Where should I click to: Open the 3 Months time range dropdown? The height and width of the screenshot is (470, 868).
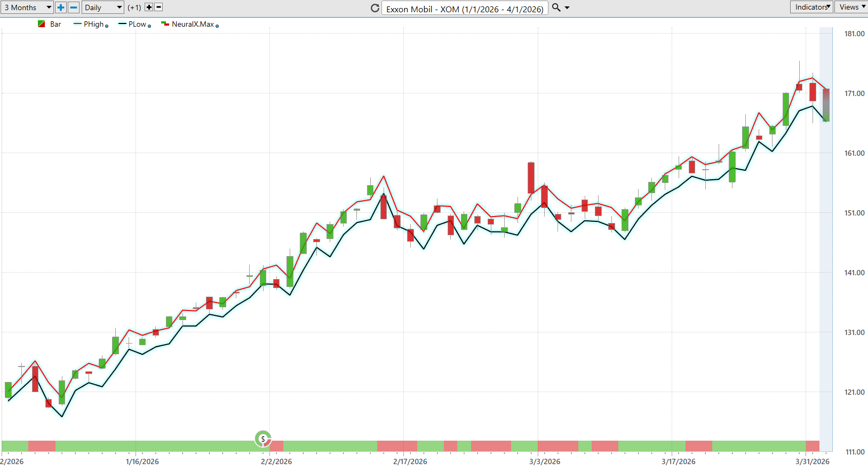(x=27, y=7)
